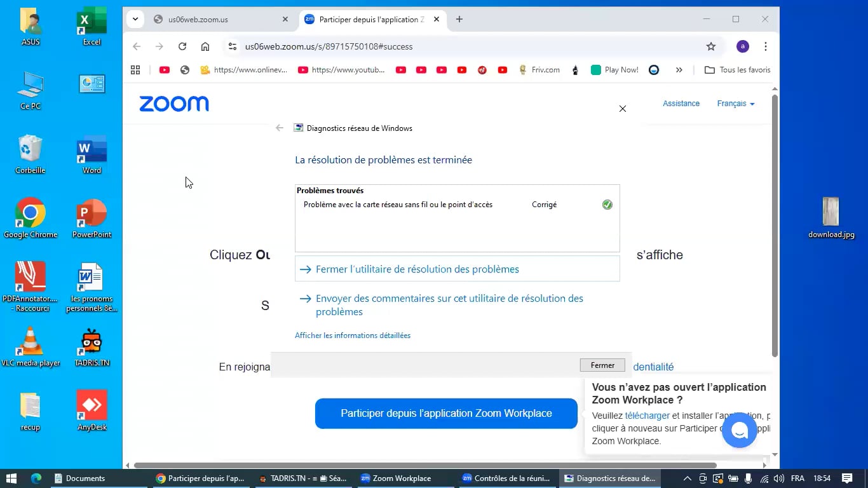Open the Word desktop shortcut

coord(92,155)
